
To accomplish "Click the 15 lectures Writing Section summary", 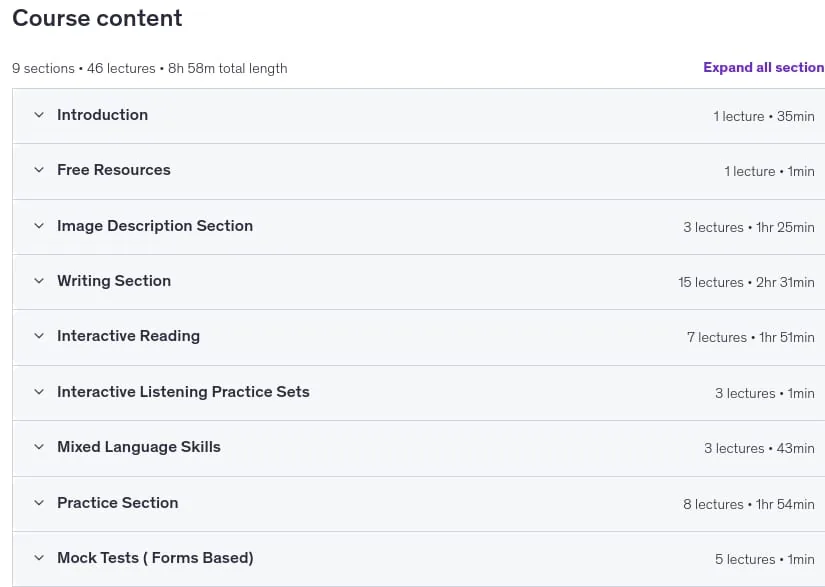I will tap(746, 282).
